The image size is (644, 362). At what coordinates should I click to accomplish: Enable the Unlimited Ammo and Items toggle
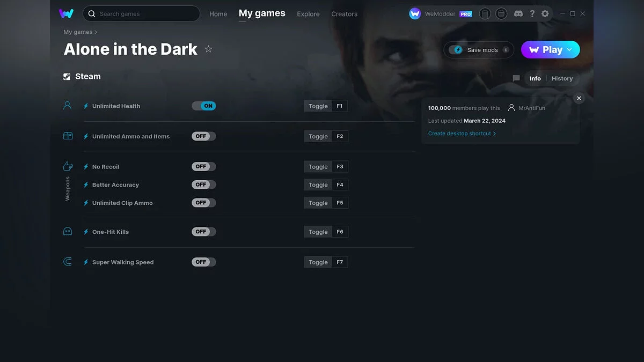coord(203,136)
